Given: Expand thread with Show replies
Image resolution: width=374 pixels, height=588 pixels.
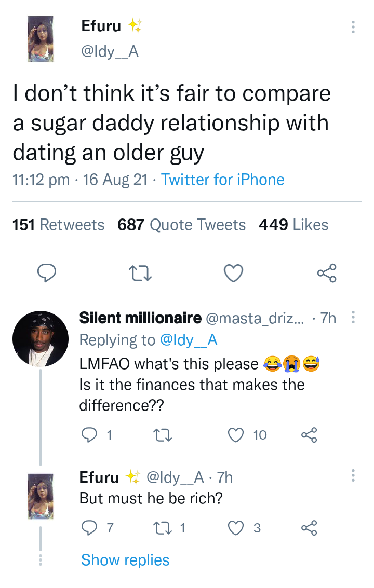Looking at the screenshot, I should (125, 560).
